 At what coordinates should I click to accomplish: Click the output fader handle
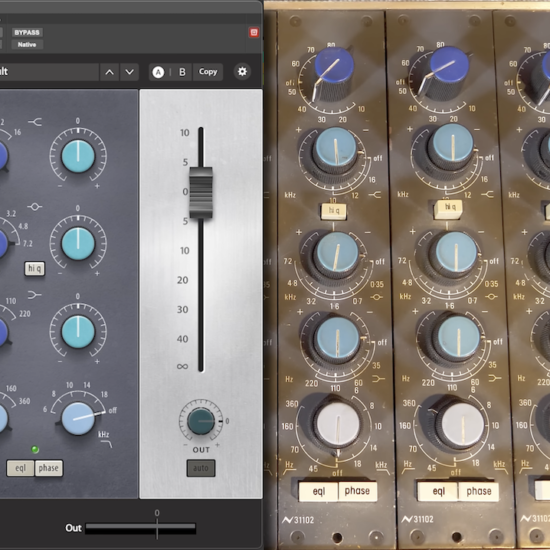[201, 193]
